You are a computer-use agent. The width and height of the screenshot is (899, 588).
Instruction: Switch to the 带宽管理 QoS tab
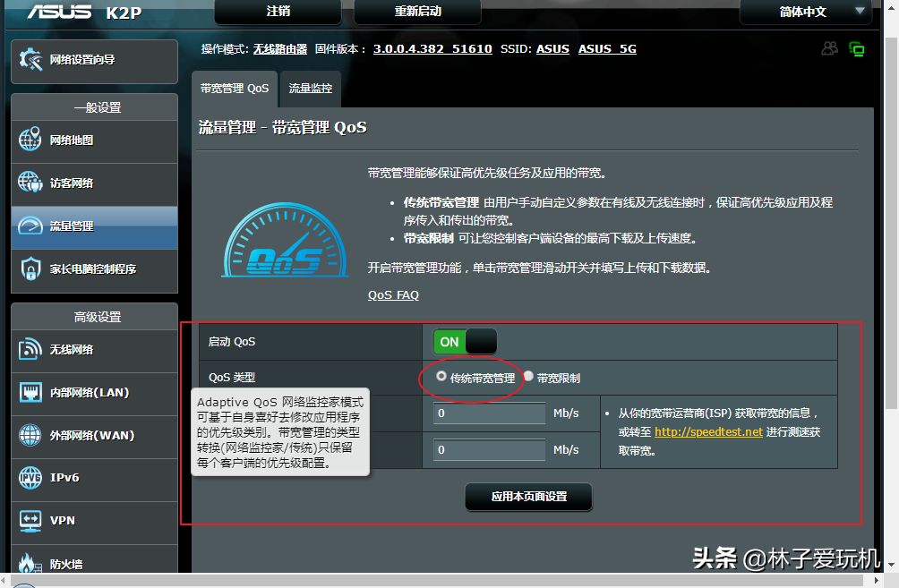pos(235,89)
